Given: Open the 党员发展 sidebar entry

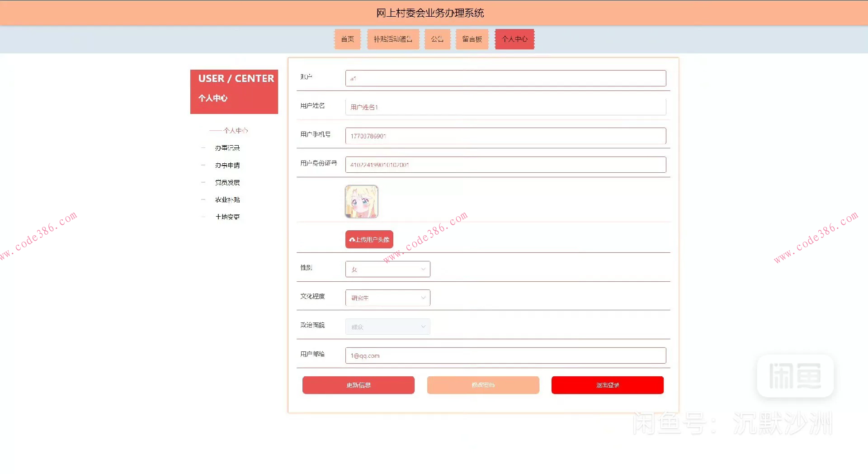Looking at the screenshot, I should [x=227, y=182].
